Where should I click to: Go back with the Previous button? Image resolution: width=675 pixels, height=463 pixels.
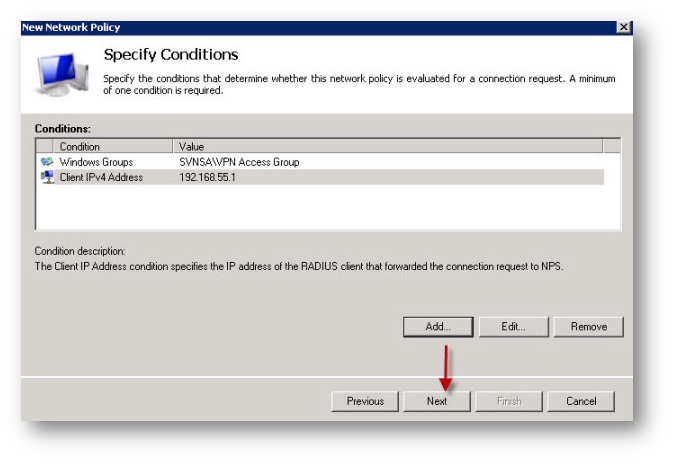point(365,401)
